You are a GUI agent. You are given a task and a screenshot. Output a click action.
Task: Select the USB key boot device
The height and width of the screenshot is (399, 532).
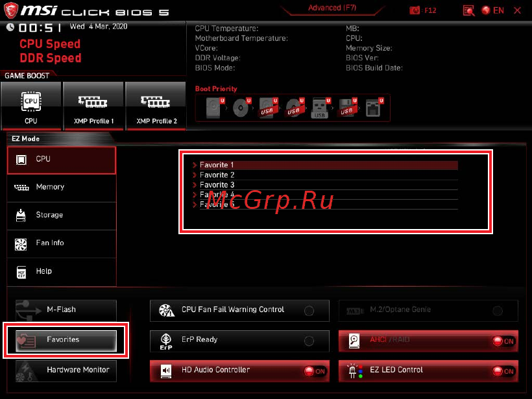[321, 108]
